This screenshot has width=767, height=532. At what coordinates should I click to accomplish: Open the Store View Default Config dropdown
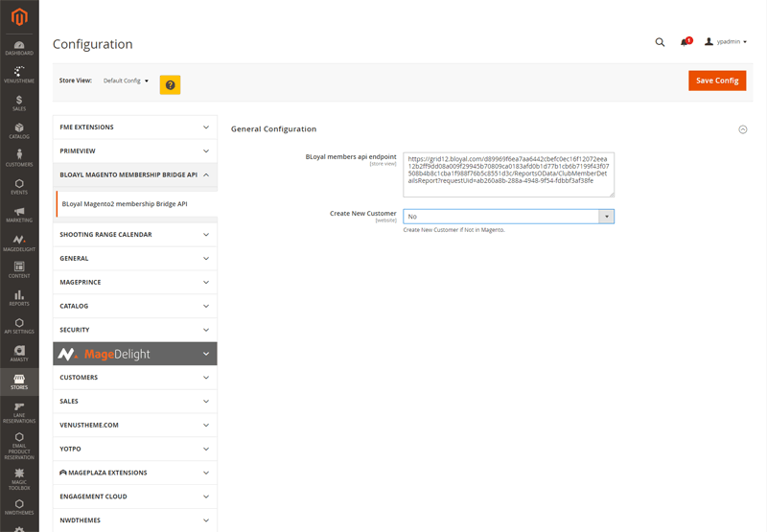coord(127,81)
